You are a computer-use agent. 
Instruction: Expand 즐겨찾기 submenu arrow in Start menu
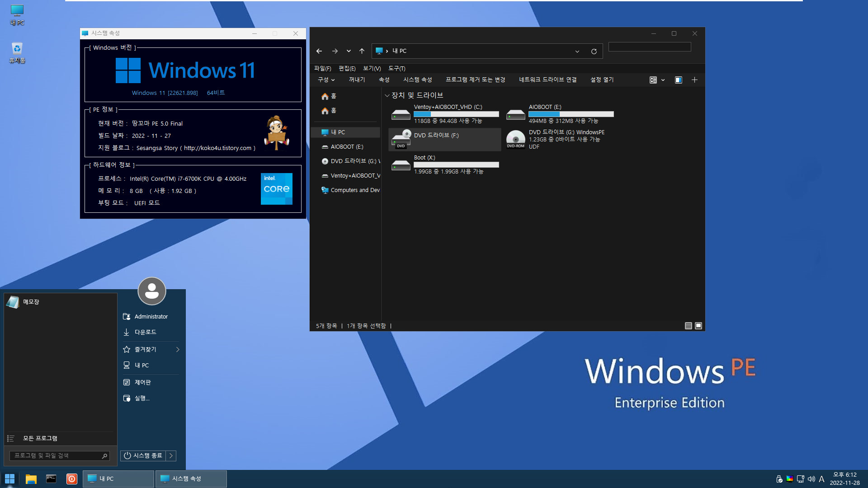point(177,349)
